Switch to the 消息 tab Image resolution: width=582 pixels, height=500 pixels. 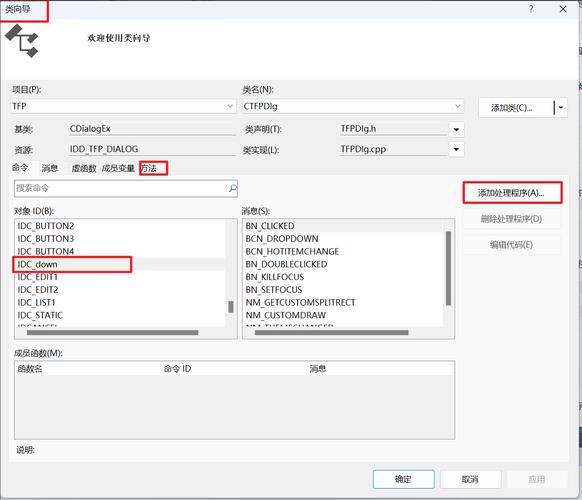click(50, 168)
